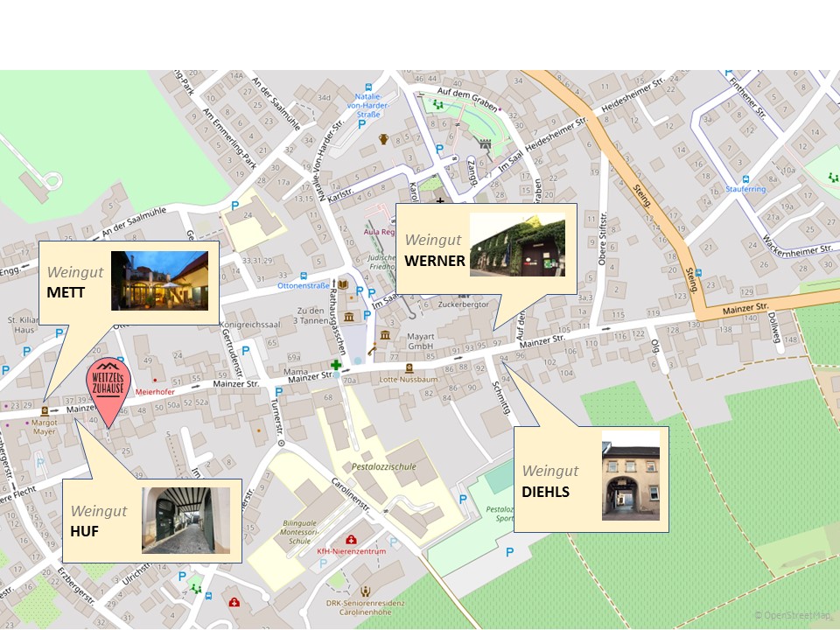Click the parking icon near An der Saalmühle building 24
Image resolution: width=840 pixels, height=630 pixels.
234,206
